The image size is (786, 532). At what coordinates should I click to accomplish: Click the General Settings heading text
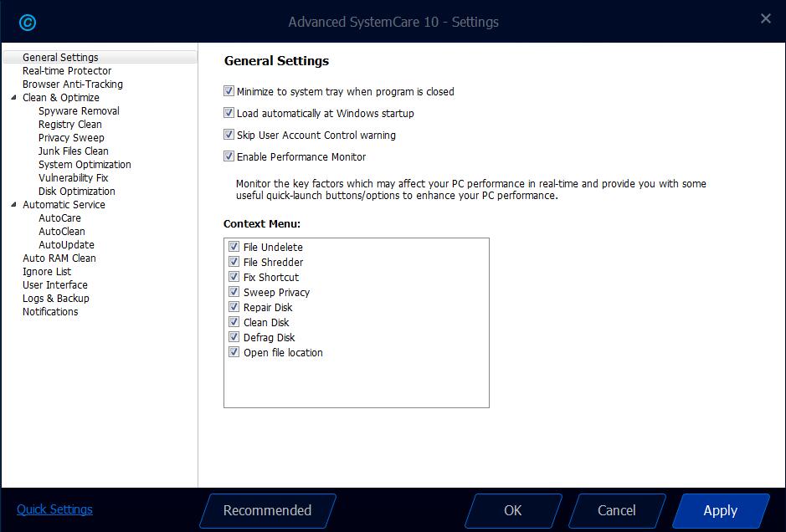276,60
